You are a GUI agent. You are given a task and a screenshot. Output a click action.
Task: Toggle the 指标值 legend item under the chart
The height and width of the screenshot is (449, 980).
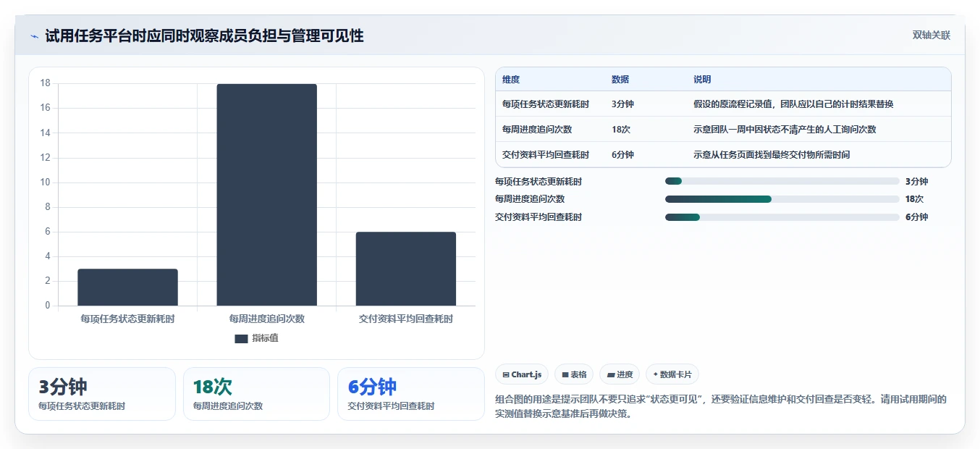pos(256,338)
